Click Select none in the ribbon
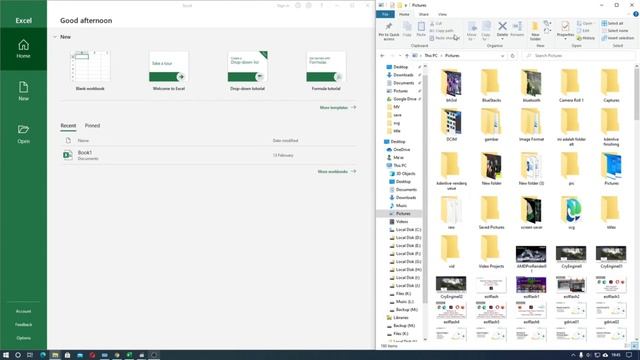The image size is (640, 360). [x=614, y=31]
